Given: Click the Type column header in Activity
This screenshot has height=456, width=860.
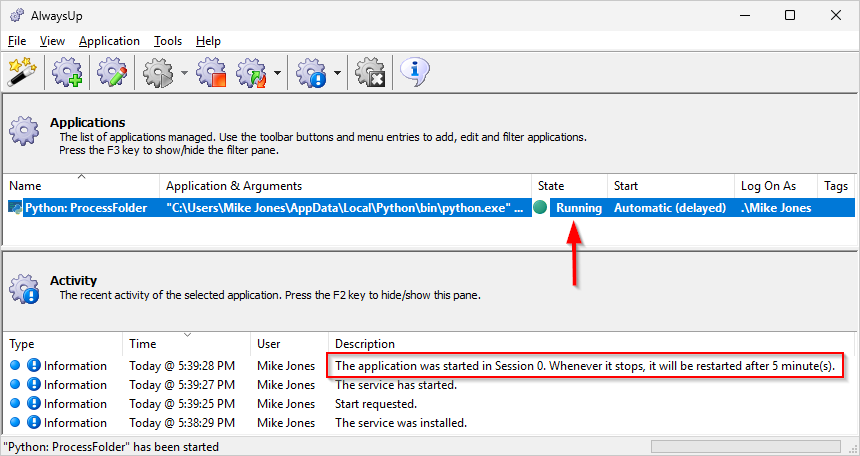Looking at the screenshot, I should click(63, 344).
